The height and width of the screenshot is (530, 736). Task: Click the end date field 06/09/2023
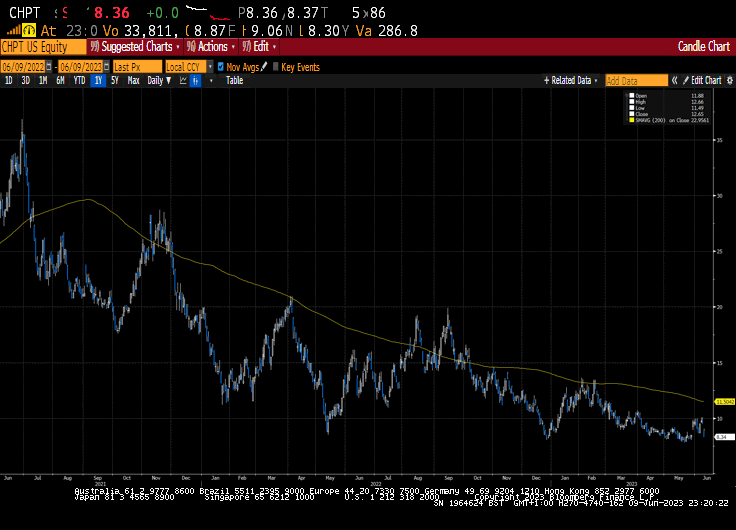coord(81,67)
